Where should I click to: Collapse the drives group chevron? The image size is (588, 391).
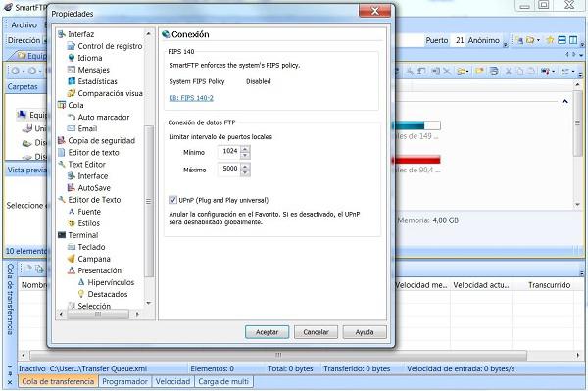pos(564,102)
